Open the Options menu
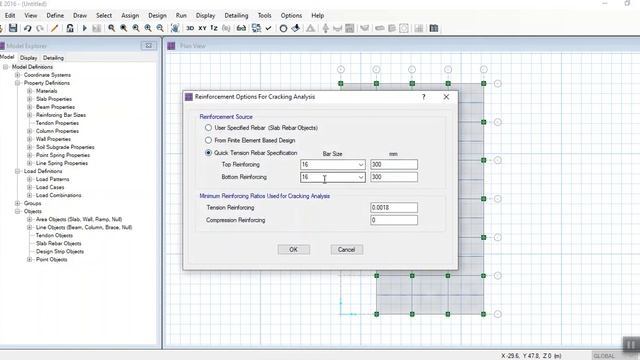640x360 pixels. point(291,16)
